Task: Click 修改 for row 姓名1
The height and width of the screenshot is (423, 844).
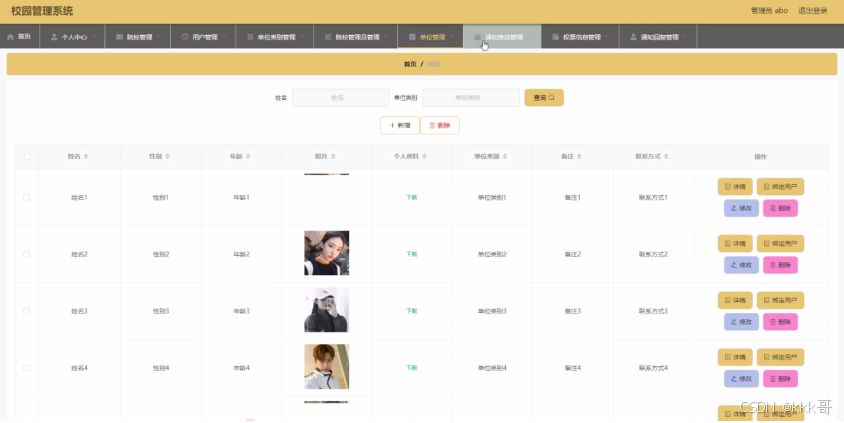Action: pos(741,208)
